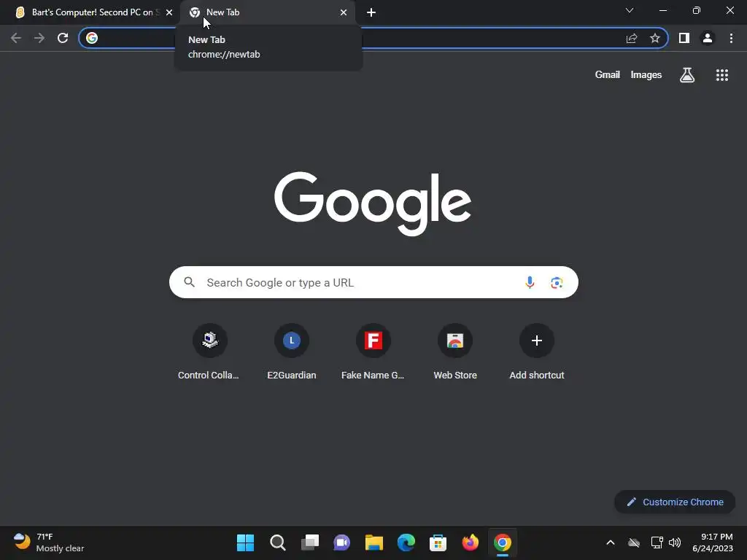Click the OneDrive cloud tray icon
This screenshot has height=560, width=747.
634,542
